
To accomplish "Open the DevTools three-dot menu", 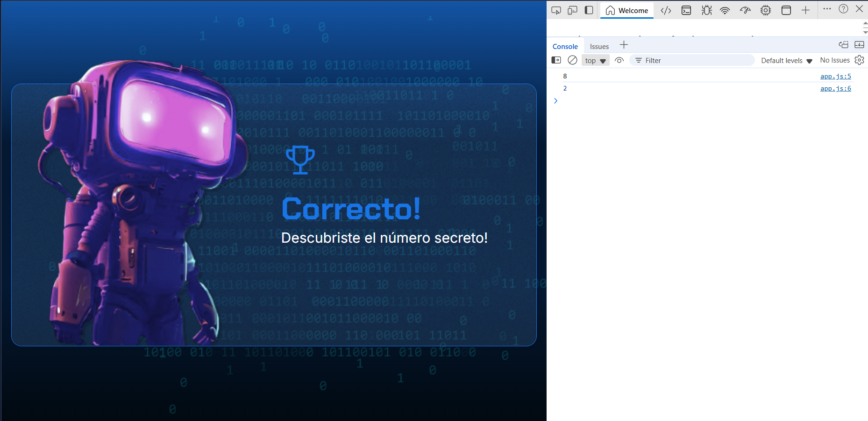I will (827, 9).
